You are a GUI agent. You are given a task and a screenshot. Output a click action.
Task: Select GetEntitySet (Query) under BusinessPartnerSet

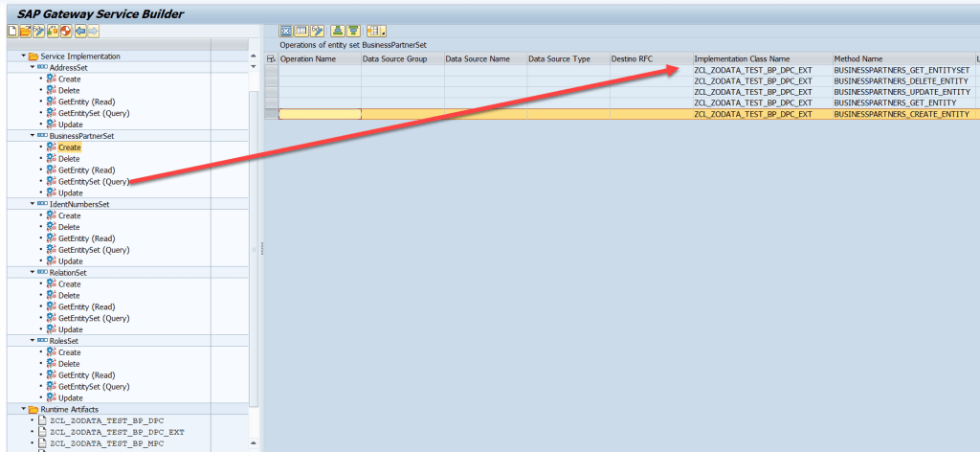(x=93, y=181)
